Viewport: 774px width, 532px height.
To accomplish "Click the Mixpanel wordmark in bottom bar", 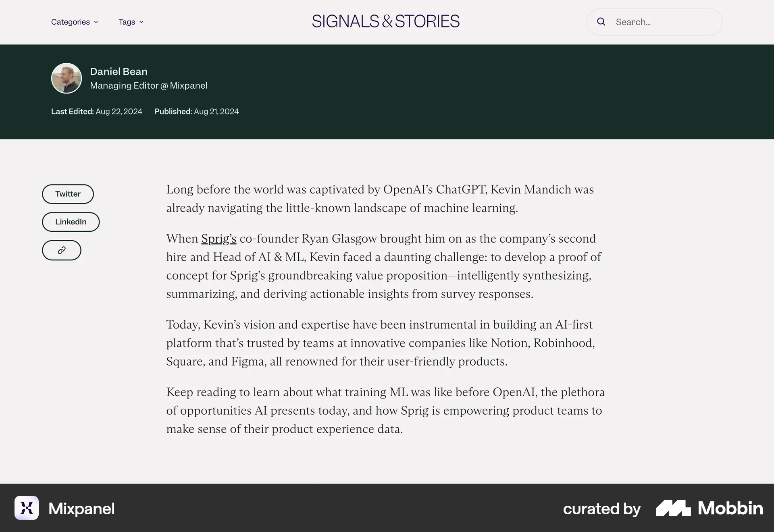I will [x=81, y=509].
